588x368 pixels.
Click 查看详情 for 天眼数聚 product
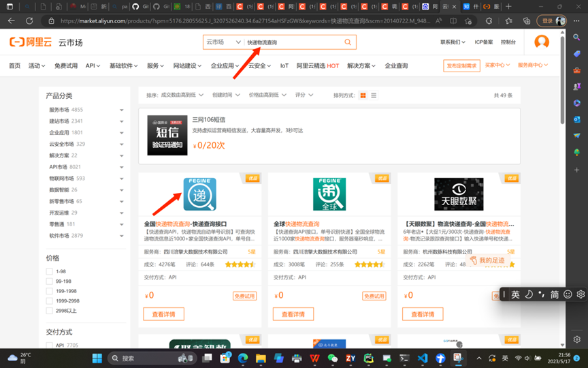[423, 314]
